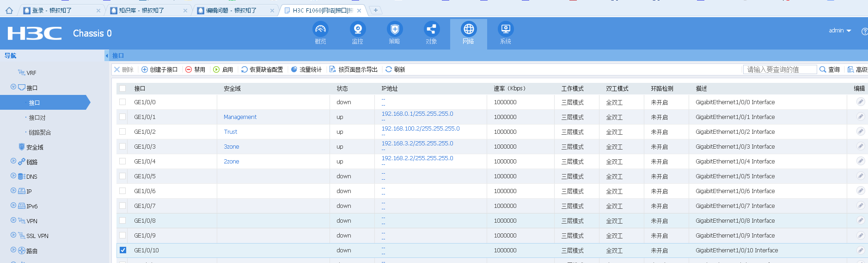Select 接口对 in navigation tree
The width and height of the screenshot is (868, 263).
click(37, 118)
